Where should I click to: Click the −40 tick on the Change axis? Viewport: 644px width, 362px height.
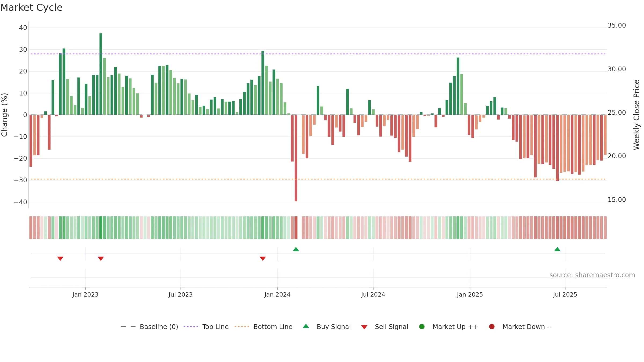pyautogui.click(x=21, y=202)
